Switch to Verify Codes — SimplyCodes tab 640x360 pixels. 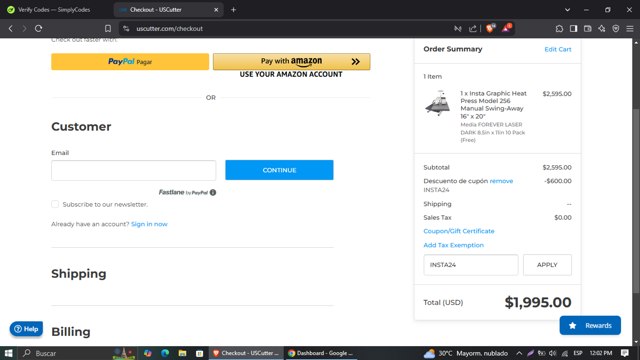[x=54, y=9]
